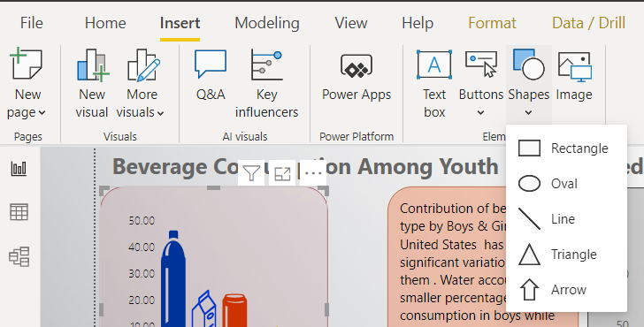This screenshot has width=644, height=327.
Task: Open the Model relationships view
Action: coord(19,257)
